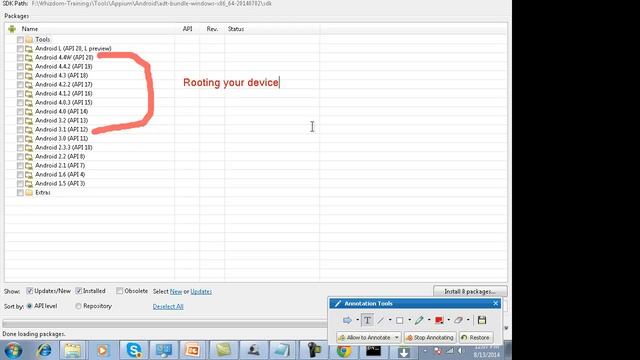640x360 pixels.
Task: Click the Name column header
Action: point(30,29)
